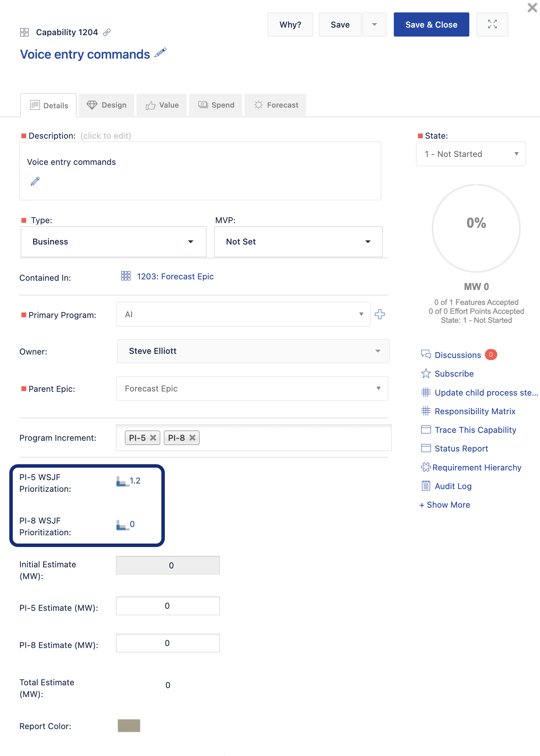The image size is (540, 756).
Task: Click the Audit Log document icon
Action: [426, 486]
